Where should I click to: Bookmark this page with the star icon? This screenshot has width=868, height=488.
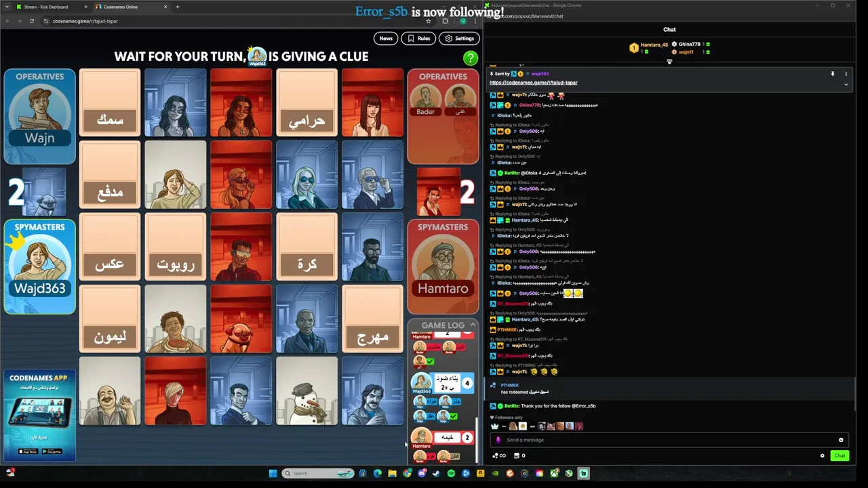428,21
